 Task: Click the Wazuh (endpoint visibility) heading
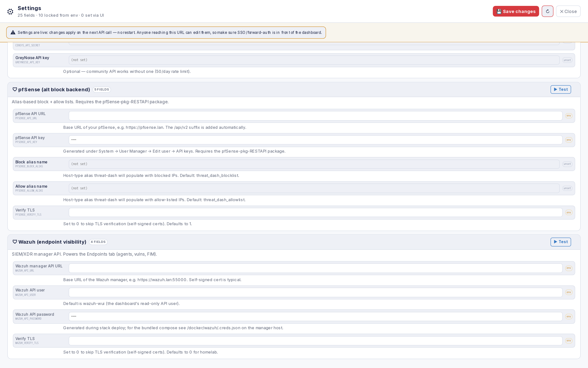(52, 242)
